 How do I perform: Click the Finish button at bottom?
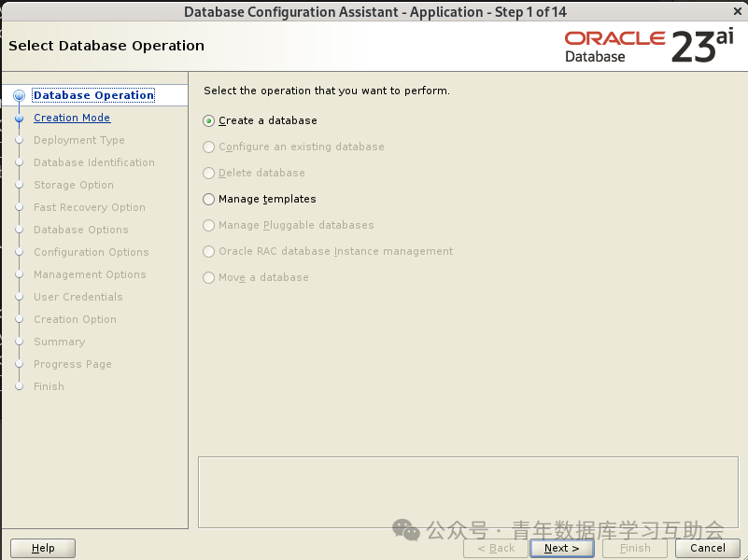pyautogui.click(x=635, y=548)
